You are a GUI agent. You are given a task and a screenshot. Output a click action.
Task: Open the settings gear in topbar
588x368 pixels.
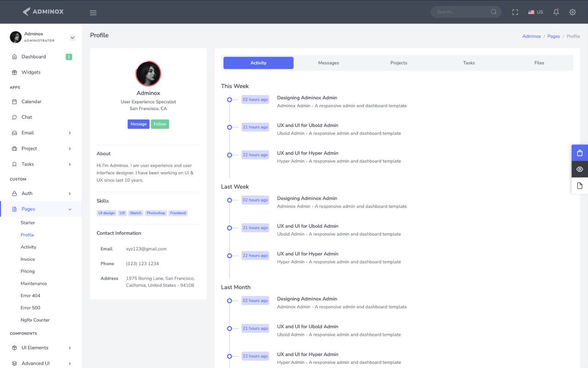572,12
